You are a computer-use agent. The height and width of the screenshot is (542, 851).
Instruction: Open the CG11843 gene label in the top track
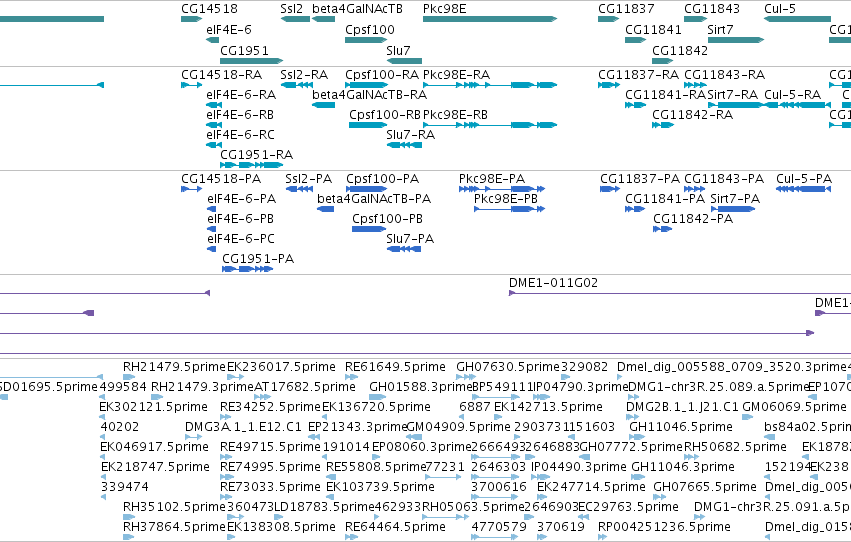coord(712,9)
